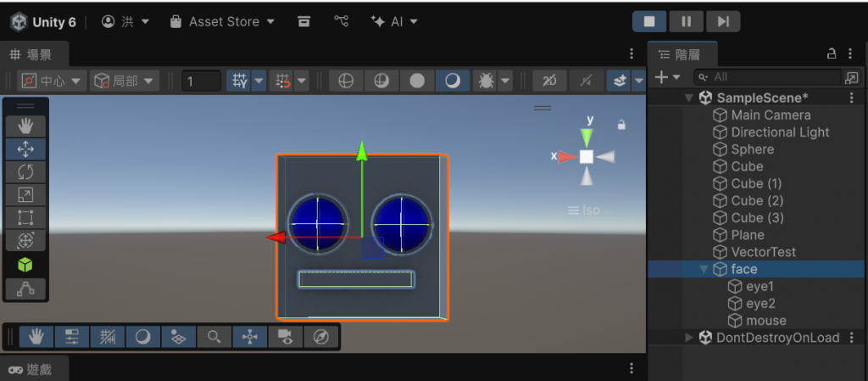This screenshot has height=381, width=868.
Task: Switch to the 遊戲 game tab
Action: tap(34, 369)
